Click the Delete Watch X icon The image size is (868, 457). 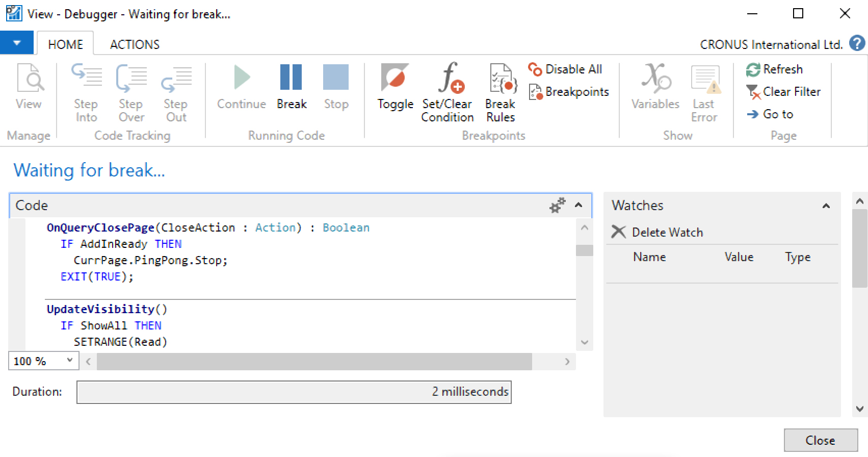coord(618,232)
